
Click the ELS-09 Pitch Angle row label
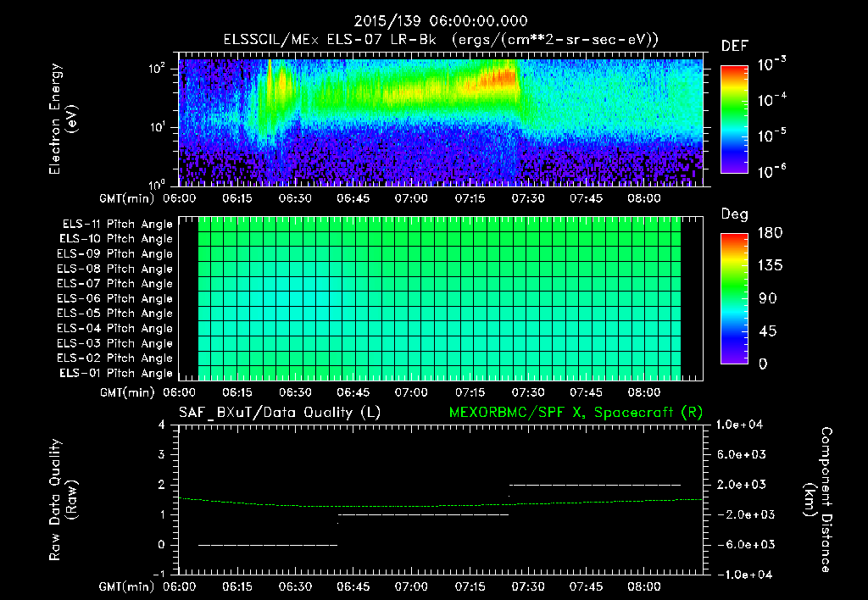point(114,254)
